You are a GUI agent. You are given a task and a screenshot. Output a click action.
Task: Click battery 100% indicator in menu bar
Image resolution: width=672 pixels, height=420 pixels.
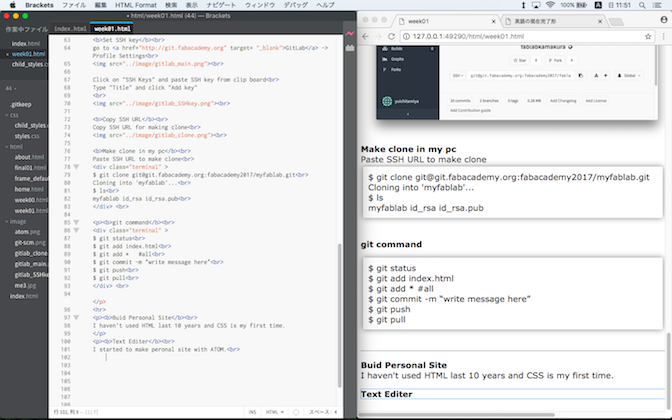pos(574,5)
